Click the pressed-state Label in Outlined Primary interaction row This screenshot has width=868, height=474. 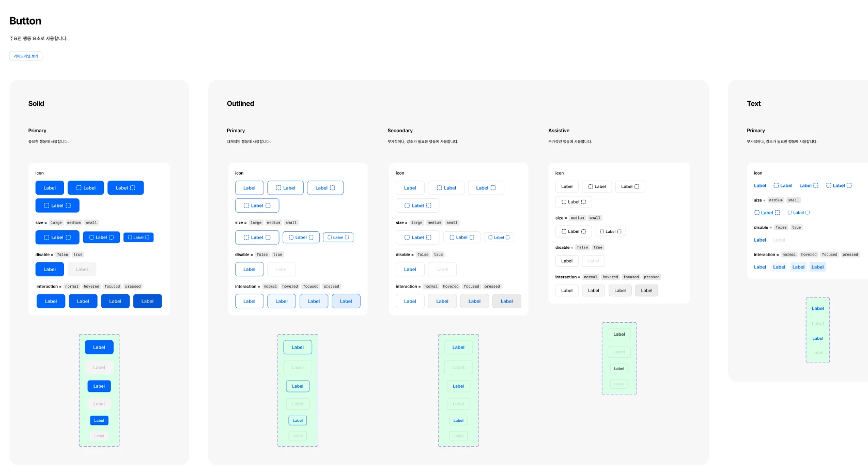coord(346,301)
